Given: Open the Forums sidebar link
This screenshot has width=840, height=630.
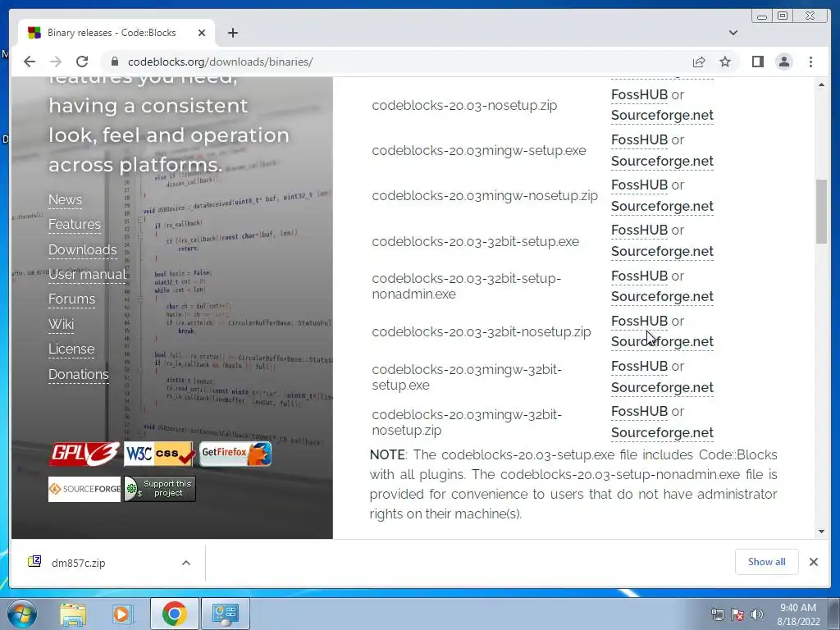Looking at the screenshot, I should 72,299.
